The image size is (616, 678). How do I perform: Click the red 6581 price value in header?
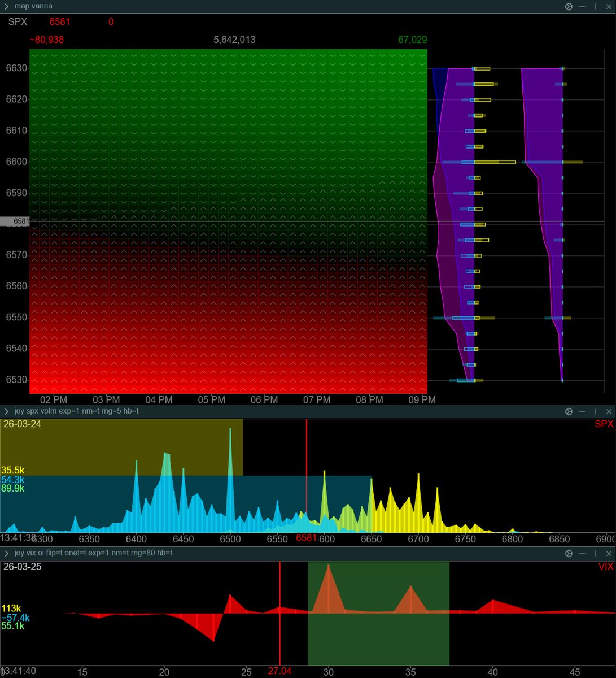click(x=60, y=22)
